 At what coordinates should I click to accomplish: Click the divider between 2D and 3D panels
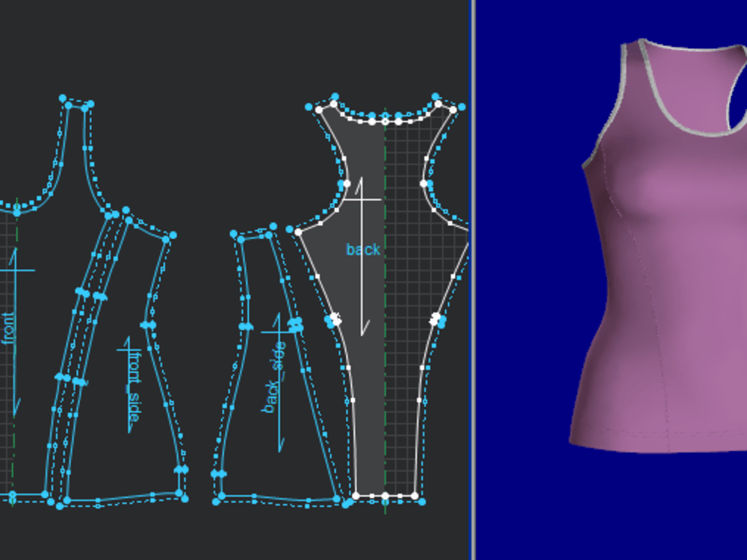click(474, 280)
